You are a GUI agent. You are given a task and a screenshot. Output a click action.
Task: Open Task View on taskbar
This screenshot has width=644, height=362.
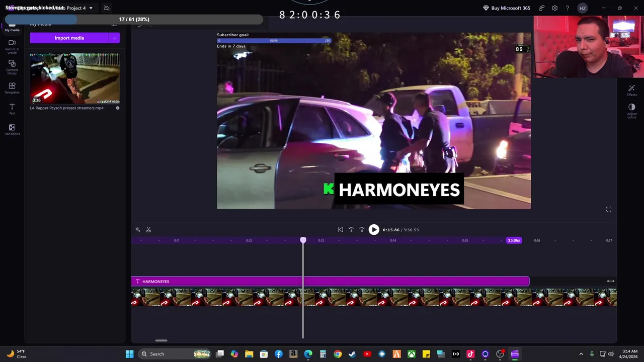[x=220, y=354]
